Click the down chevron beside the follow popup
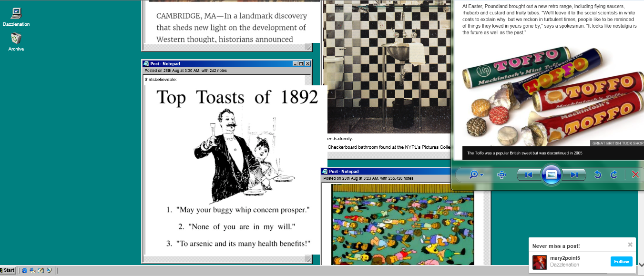Screen dimensions: 644x276 pos(641,264)
